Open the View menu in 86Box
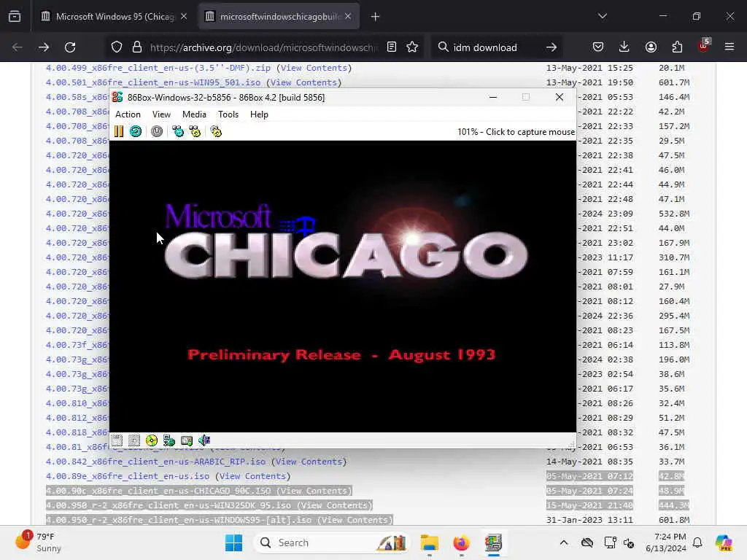The height and width of the screenshot is (560, 747). [x=161, y=114]
